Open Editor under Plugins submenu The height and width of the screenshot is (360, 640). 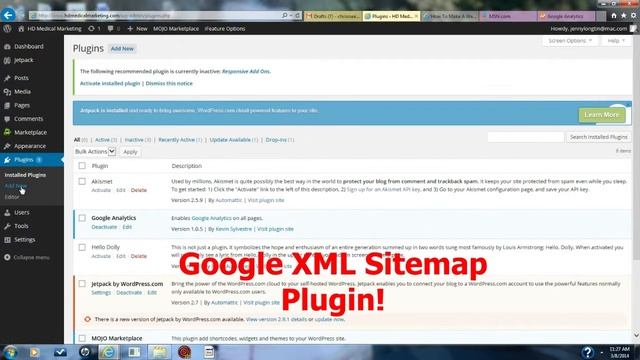coord(12,197)
